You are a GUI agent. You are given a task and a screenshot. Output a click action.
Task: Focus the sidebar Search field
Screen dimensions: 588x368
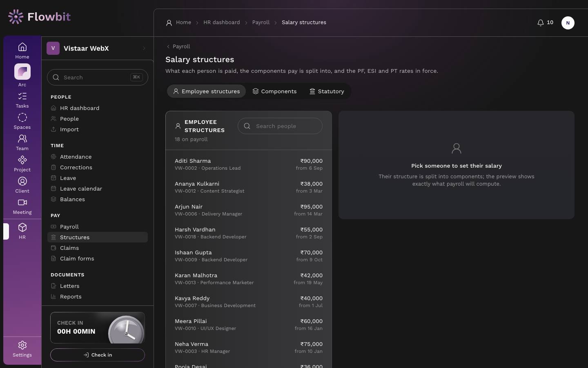coord(98,77)
